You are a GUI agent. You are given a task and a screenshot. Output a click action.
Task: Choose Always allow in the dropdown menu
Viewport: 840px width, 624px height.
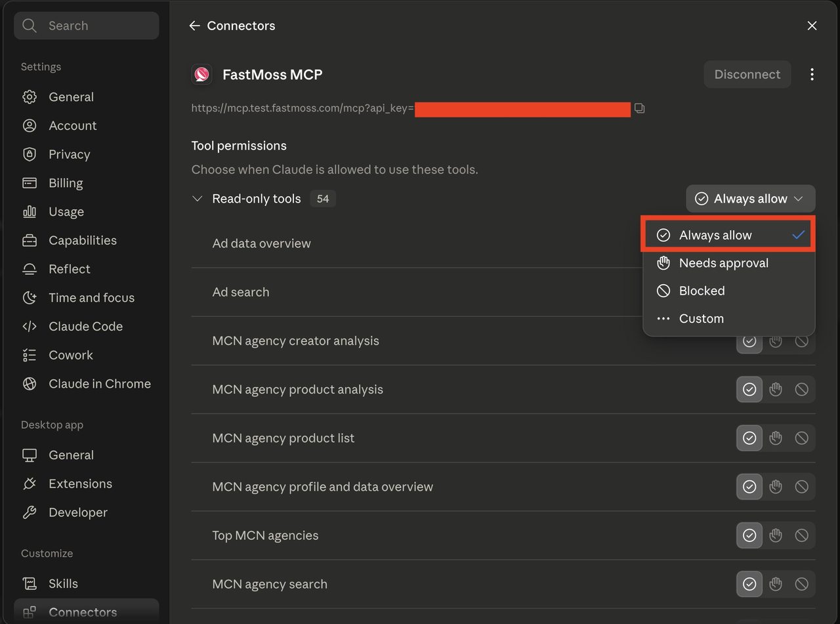pyautogui.click(x=728, y=235)
